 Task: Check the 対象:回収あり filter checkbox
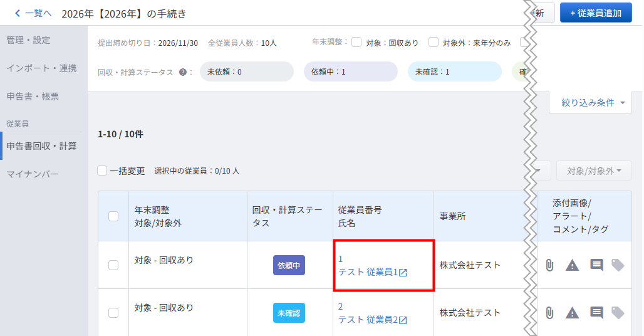pos(356,42)
